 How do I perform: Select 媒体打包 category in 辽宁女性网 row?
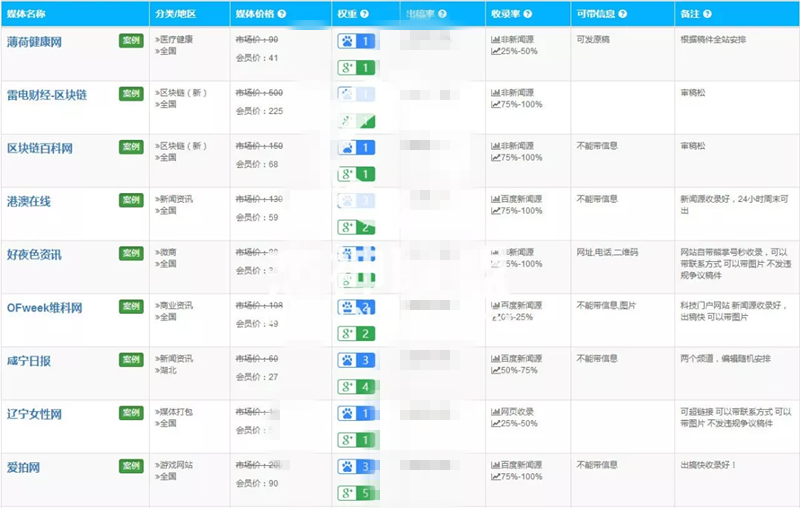click(176, 412)
